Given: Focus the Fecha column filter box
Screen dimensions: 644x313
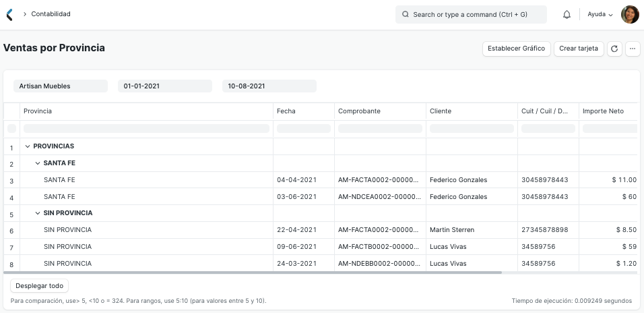Looking at the screenshot, I should [x=304, y=129].
